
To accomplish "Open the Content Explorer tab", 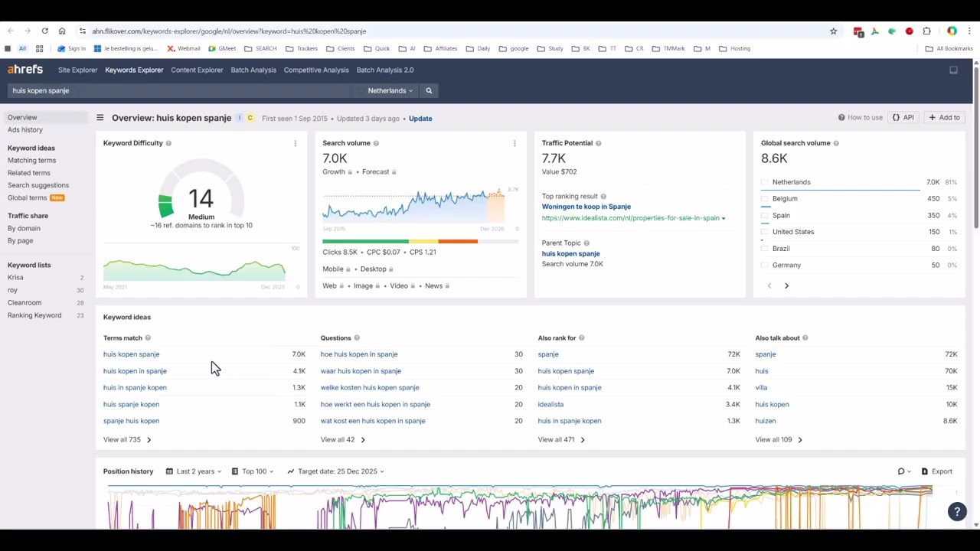I will coord(197,70).
